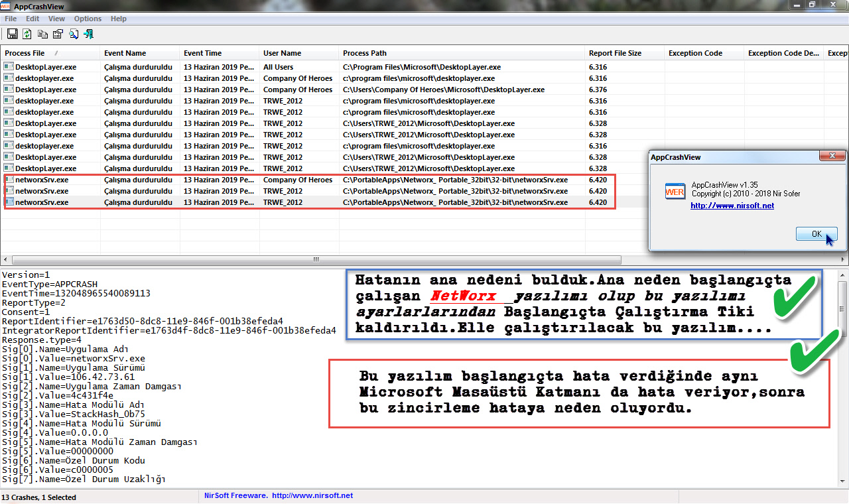Click the Sig[1].Value=106.42.73.61 line

click(68, 377)
